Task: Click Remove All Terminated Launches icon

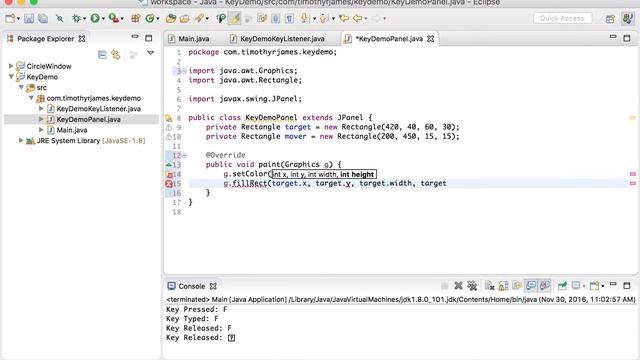Action: click(x=472, y=286)
